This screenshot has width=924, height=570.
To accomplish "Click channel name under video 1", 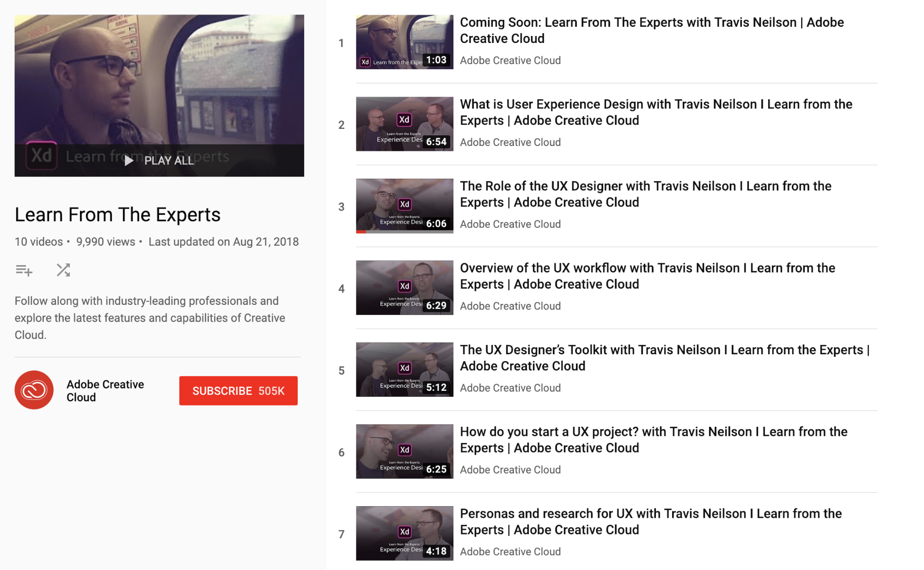I will [x=510, y=61].
